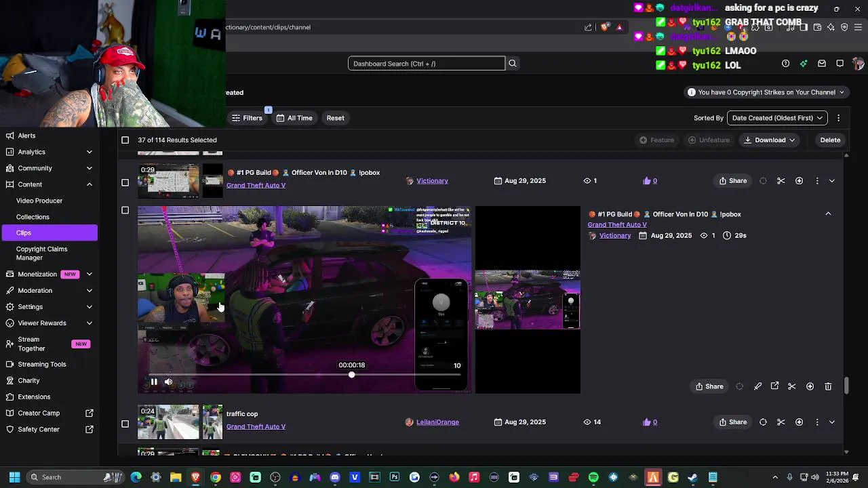Expand the Monetization sidebar section
This screenshot has height=488, width=868.
click(x=89, y=274)
